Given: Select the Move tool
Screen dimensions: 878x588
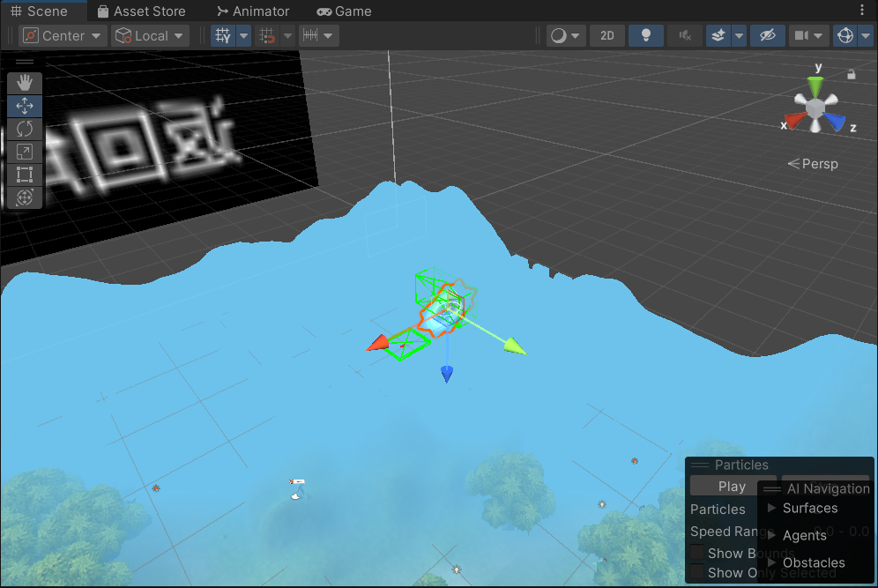Looking at the screenshot, I should click(x=25, y=106).
